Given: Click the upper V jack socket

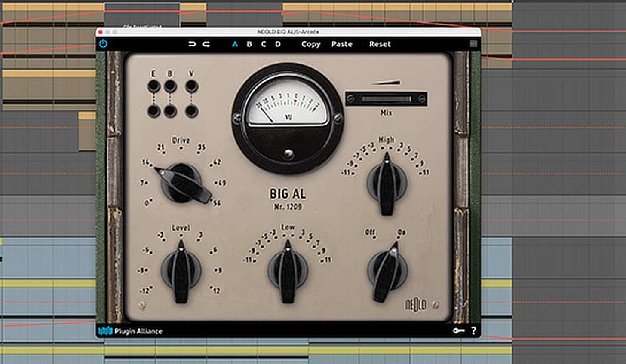Looking at the screenshot, I should click(191, 86).
